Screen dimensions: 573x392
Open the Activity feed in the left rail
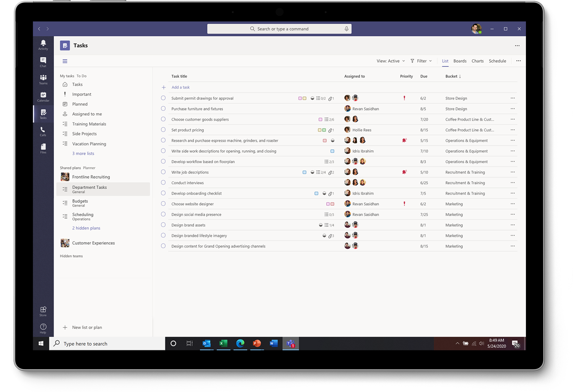(x=43, y=44)
